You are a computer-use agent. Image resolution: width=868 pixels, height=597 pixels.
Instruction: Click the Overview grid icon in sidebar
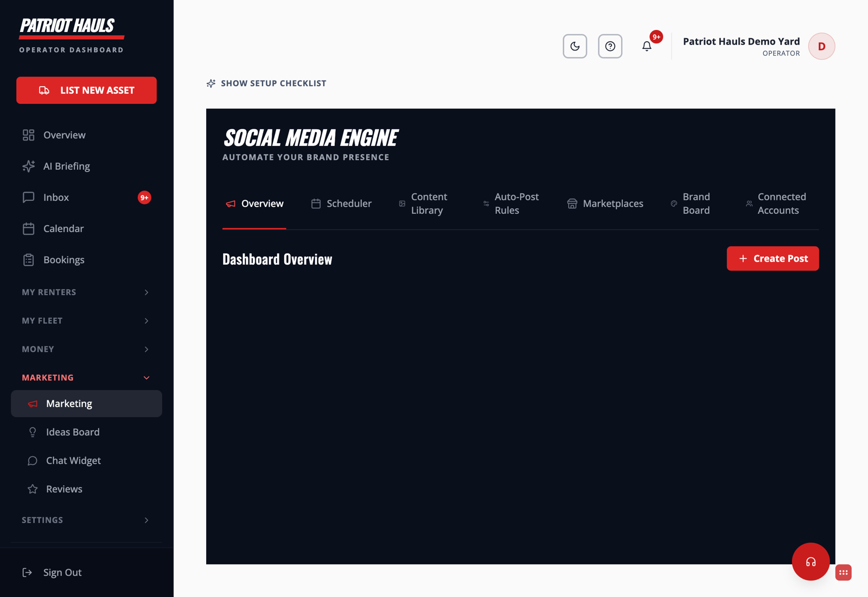pos(29,135)
